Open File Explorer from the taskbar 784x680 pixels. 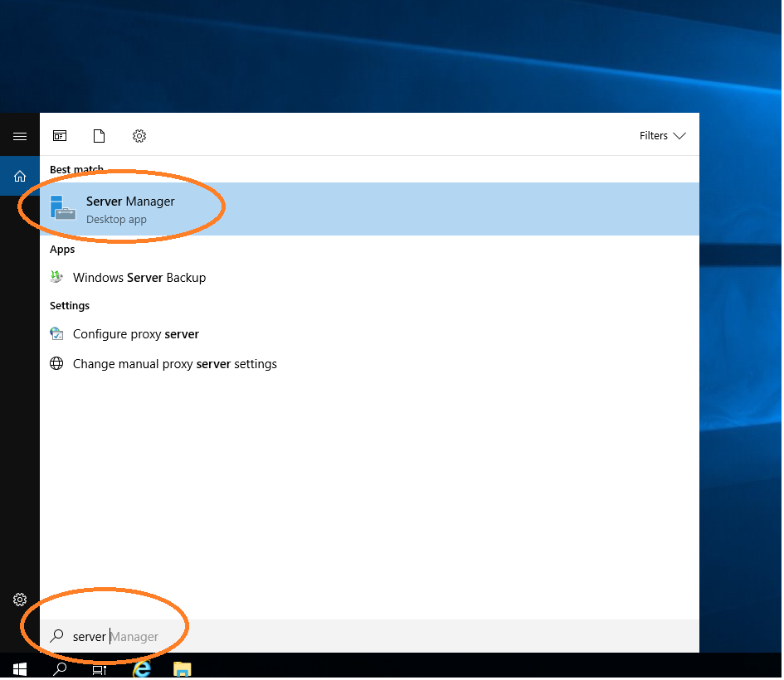[183, 668]
